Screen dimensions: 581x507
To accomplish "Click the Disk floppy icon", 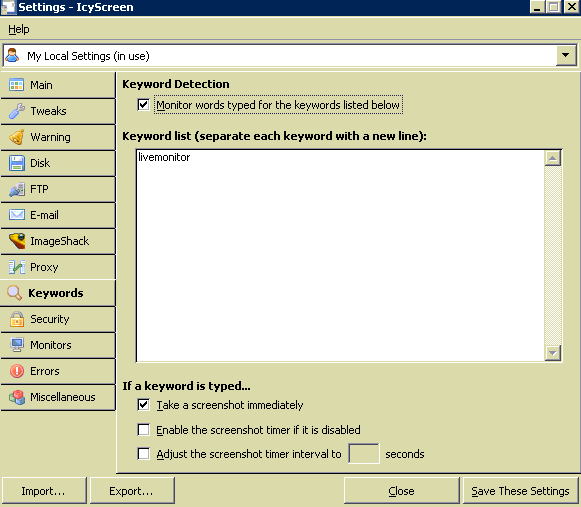I will click(x=16, y=163).
